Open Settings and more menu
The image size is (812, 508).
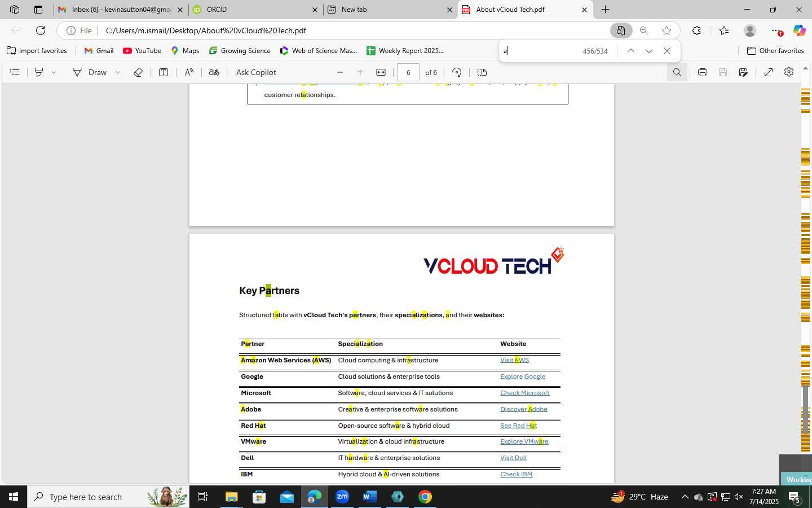(x=776, y=30)
